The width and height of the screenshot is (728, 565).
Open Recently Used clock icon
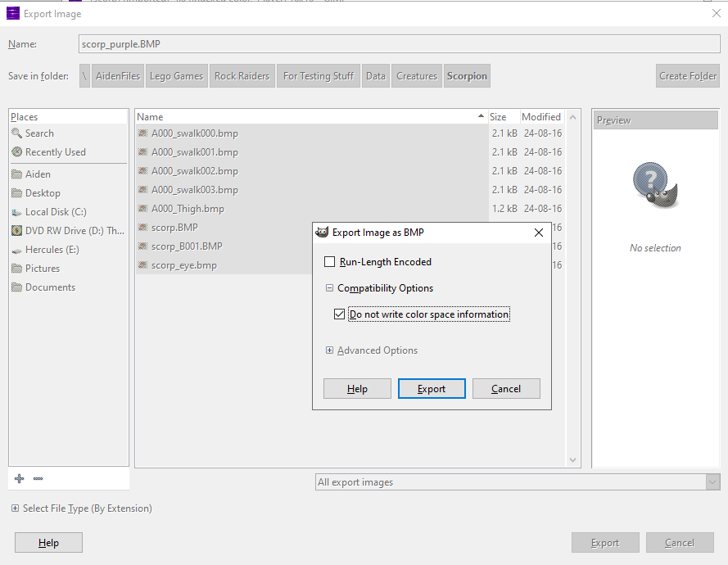coord(16,151)
